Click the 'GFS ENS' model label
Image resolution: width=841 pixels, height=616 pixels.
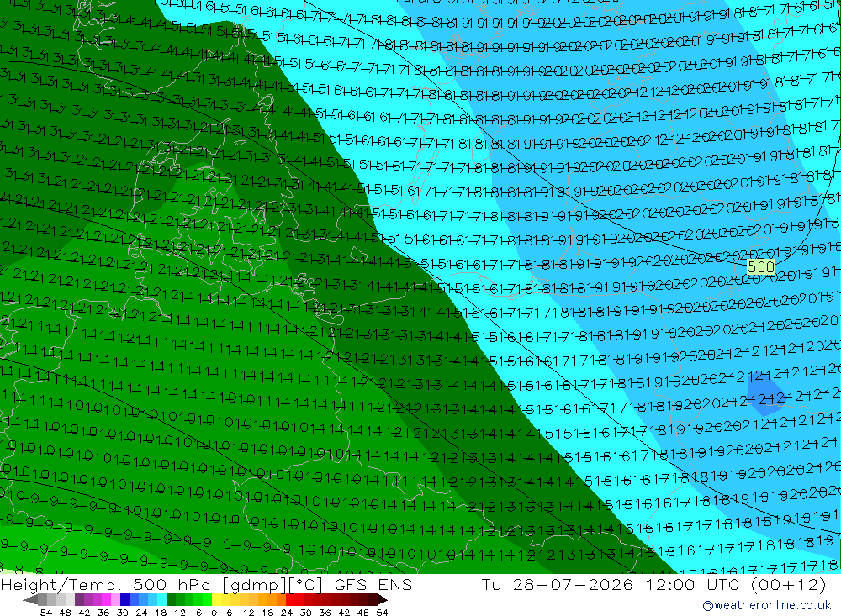click(x=373, y=584)
